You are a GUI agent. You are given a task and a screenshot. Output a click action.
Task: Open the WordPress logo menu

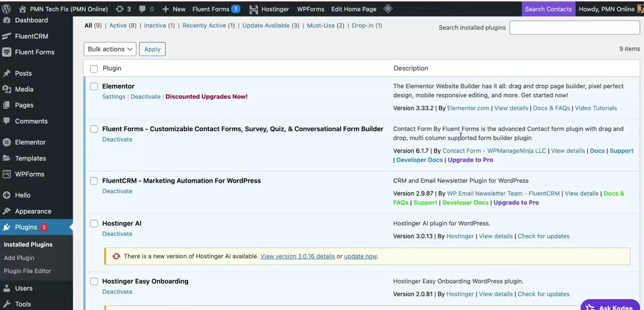[7, 9]
